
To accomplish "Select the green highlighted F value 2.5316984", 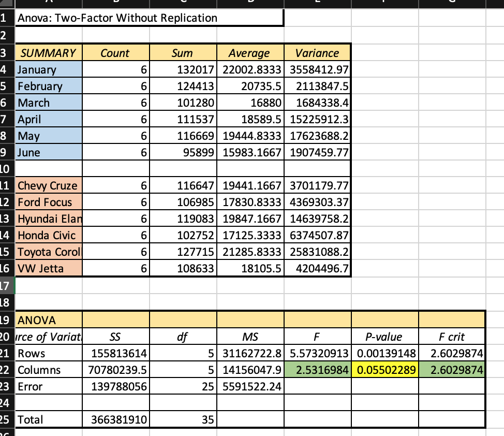I will click(x=318, y=370).
